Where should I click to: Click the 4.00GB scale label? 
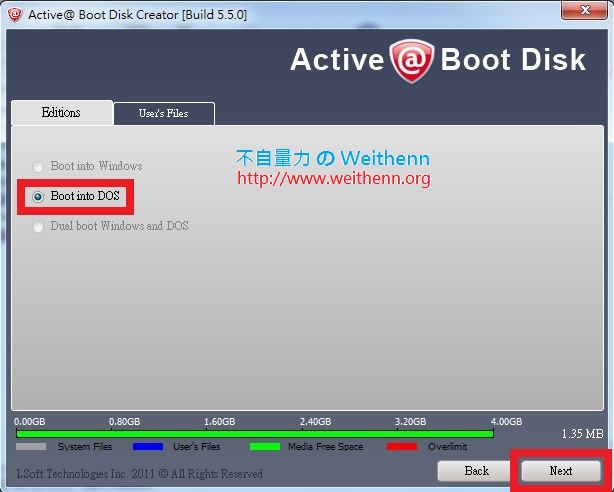tap(506, 421)
